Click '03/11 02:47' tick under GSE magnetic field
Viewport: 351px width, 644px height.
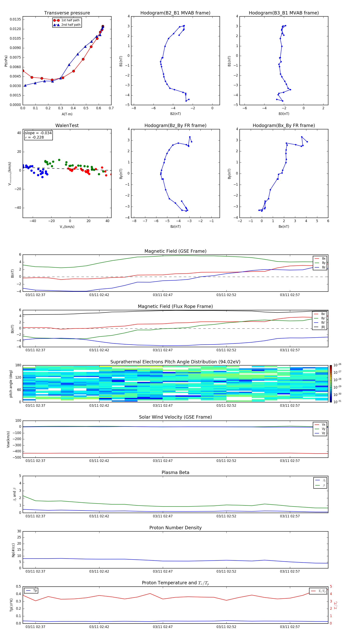(x=163, y=295)
